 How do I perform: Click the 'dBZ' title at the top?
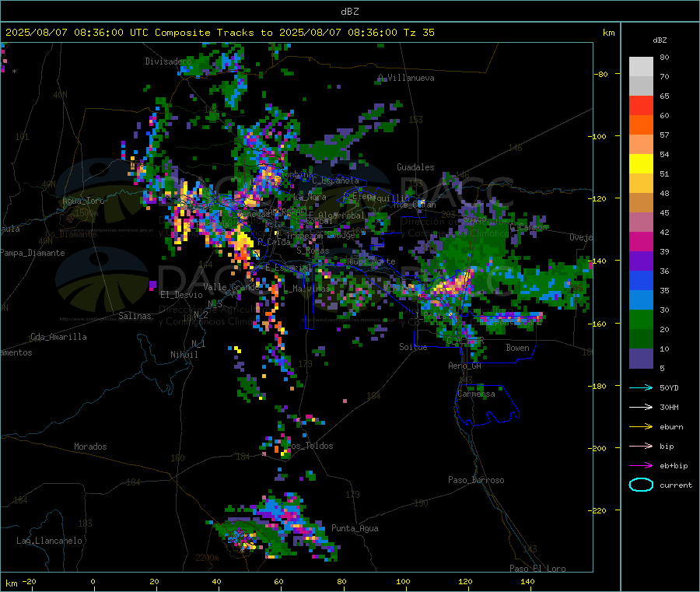[349, 12]
